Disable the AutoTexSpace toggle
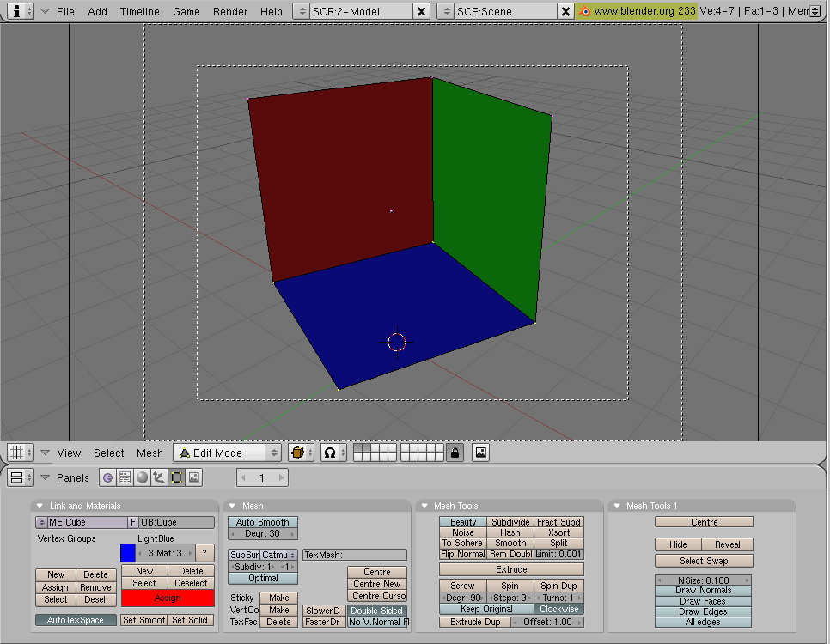The height and width of the screenshot is (644, 830). tap(76, 620)
